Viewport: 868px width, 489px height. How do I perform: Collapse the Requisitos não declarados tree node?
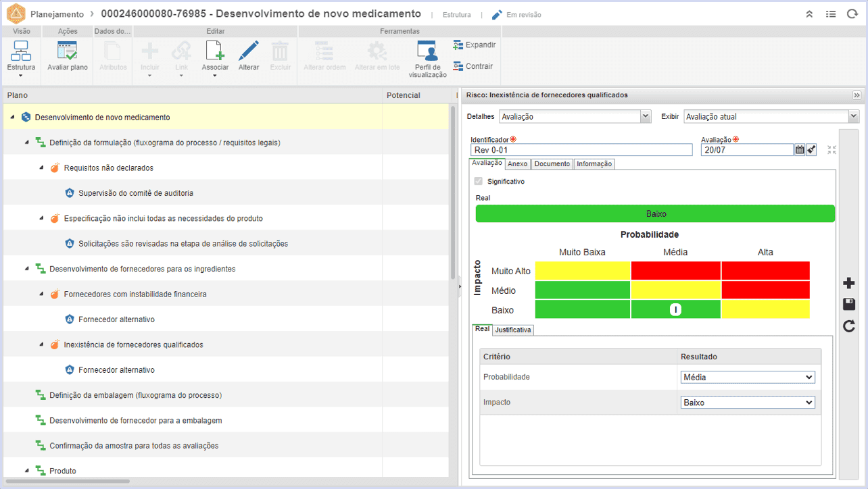[41, 168]
